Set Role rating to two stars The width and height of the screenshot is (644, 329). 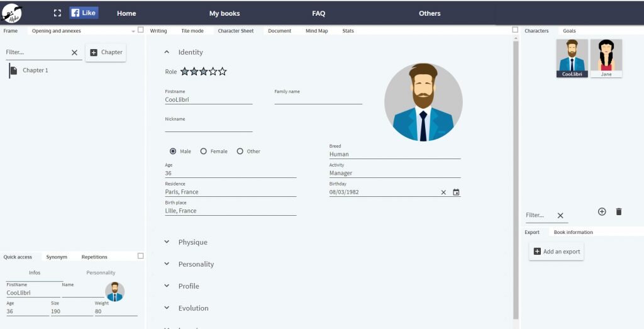click(x=194, y=72)
